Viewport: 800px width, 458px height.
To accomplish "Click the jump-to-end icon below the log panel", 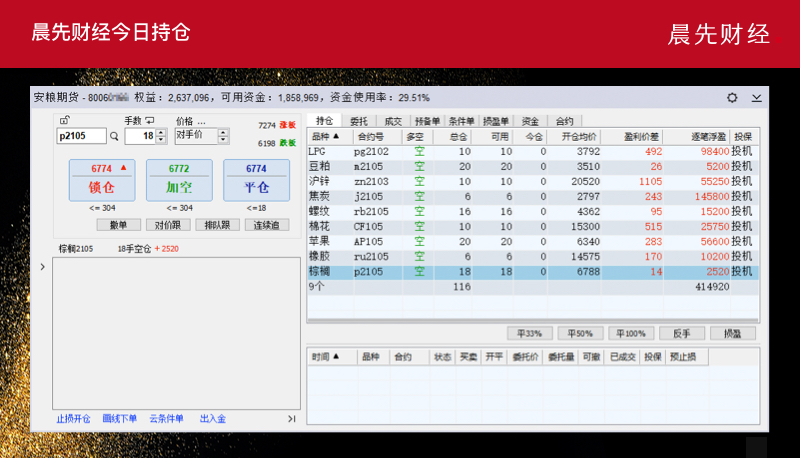I will pos(291,419).
